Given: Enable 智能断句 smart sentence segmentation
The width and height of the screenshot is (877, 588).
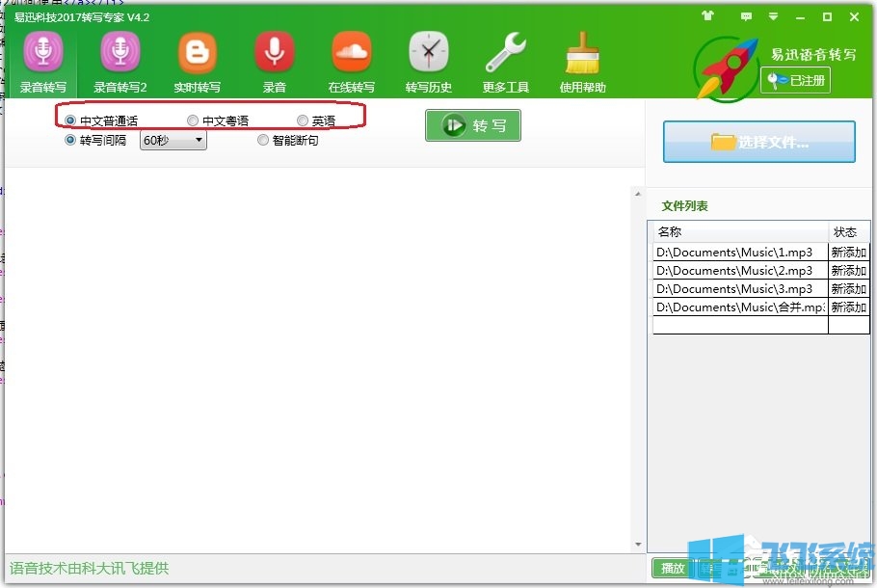Looking at the screenshot, I should [x=263, y=140].
